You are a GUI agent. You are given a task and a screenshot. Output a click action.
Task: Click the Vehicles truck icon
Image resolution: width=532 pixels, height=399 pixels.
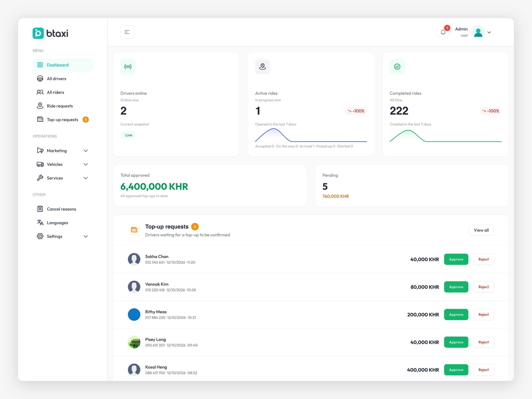pos(40,164)
